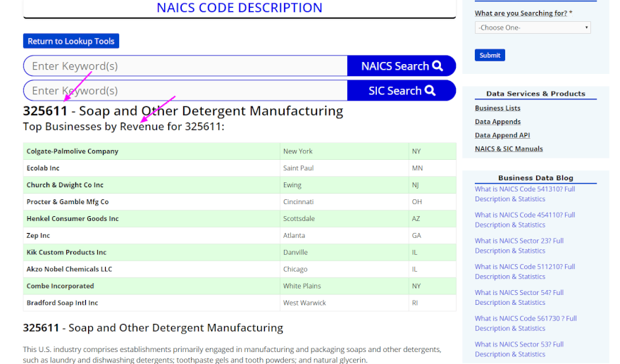Click Return to Lookup Tools button
This screenshot has height=364, width=620.
tap(71, 42)
